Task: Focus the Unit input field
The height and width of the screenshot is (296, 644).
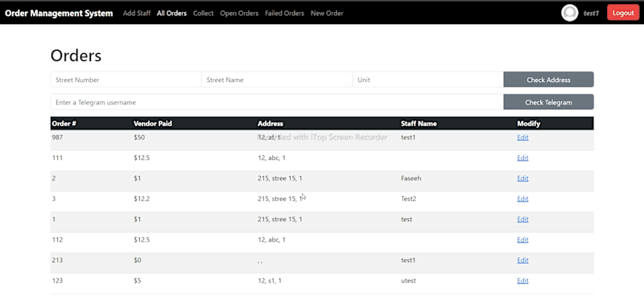Action: 428,80
